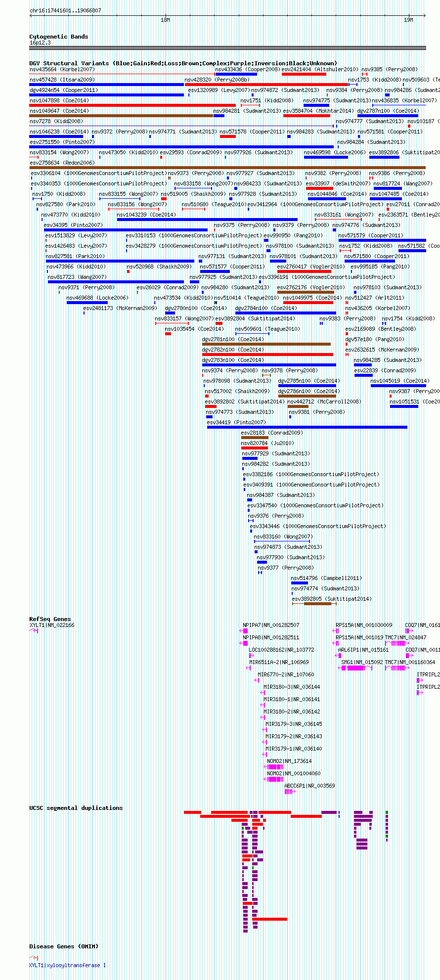Open the NOMO2|NM_001004060 gene label
Screen dimensions: 440x980
click(x=294, y=773)
